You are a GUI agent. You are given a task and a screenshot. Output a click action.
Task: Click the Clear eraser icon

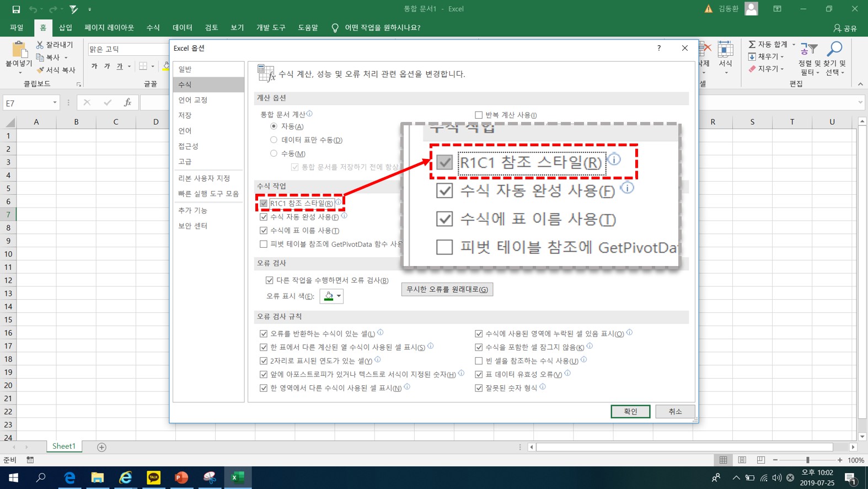coord(752,69)
